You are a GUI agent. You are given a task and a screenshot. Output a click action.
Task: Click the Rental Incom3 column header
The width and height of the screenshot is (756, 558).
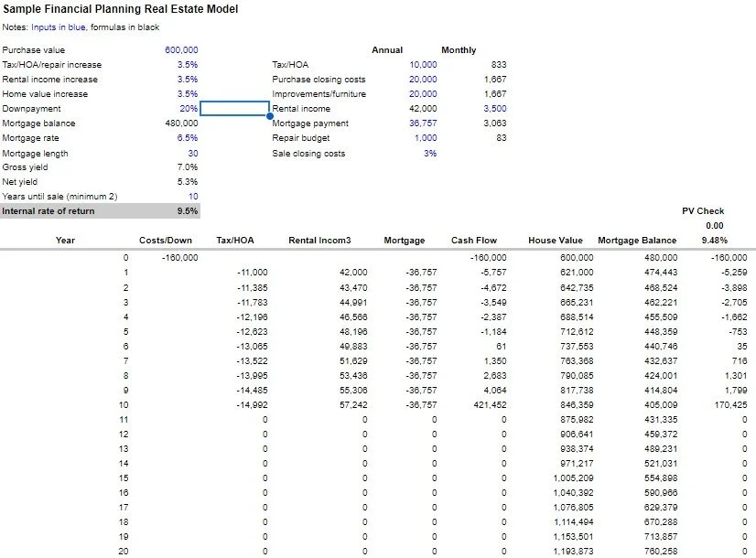tap(319, 241)
